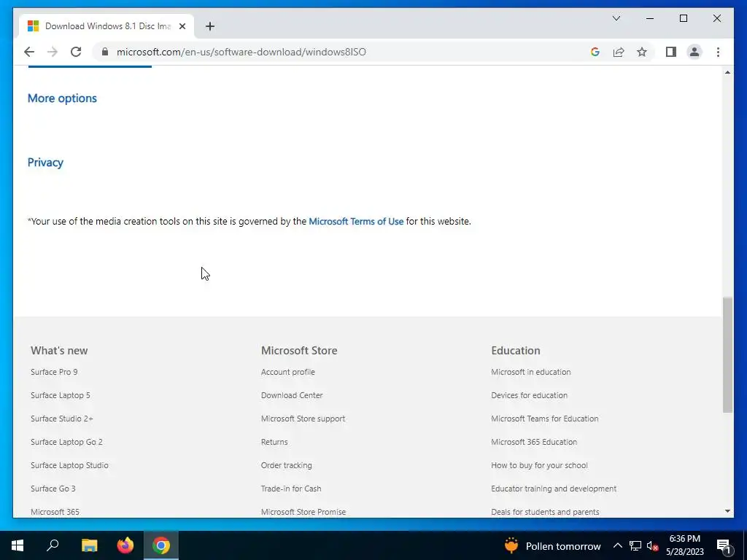The image size is (747, 560).
Task: Open a new tab
Action: click(210, 26)
